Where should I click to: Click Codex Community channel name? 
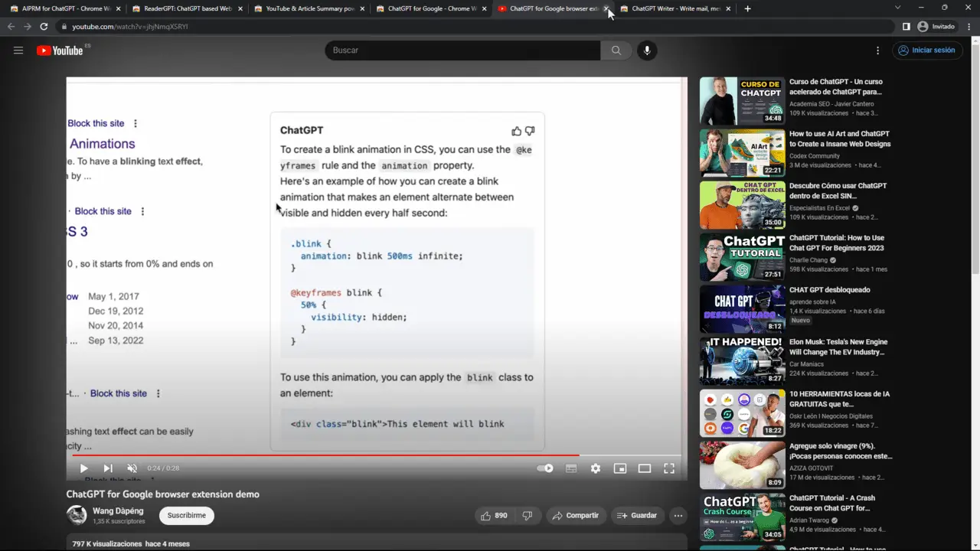pyautogui.click(x=814, y=156)
